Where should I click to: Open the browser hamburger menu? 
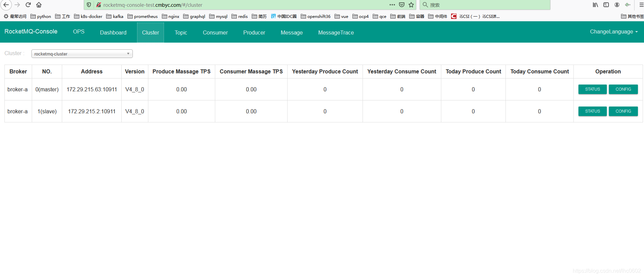[641, 5]
